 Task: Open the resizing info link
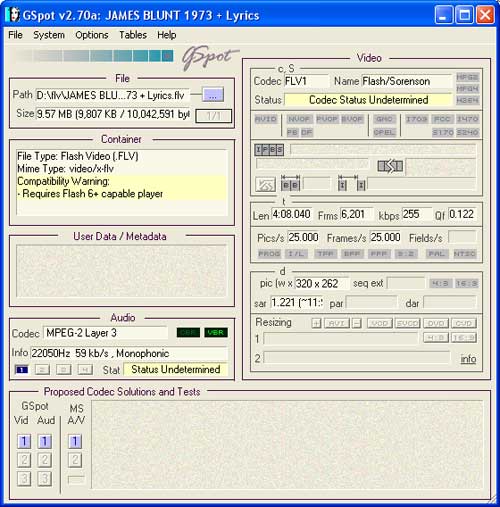(x=468, y=359)
